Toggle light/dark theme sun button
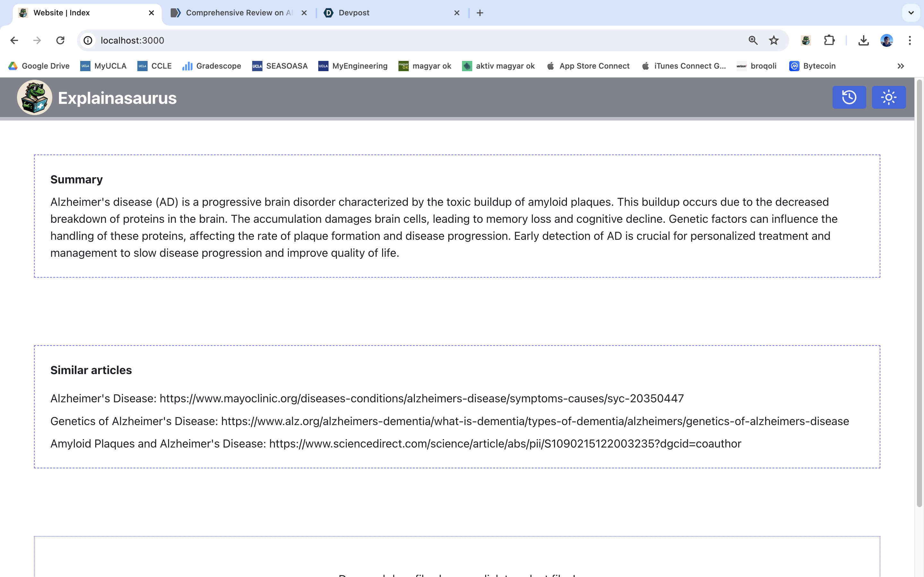 tap(888, 97)
